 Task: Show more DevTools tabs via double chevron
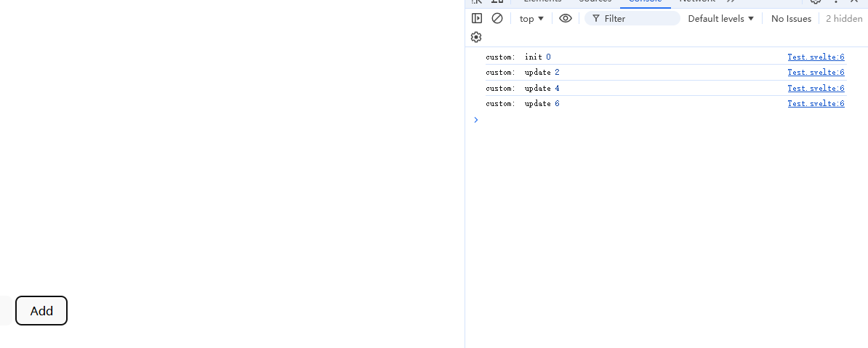731,1
